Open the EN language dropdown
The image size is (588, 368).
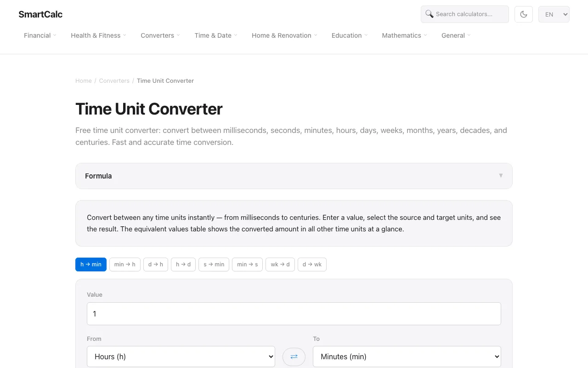(x=554, y=14)
